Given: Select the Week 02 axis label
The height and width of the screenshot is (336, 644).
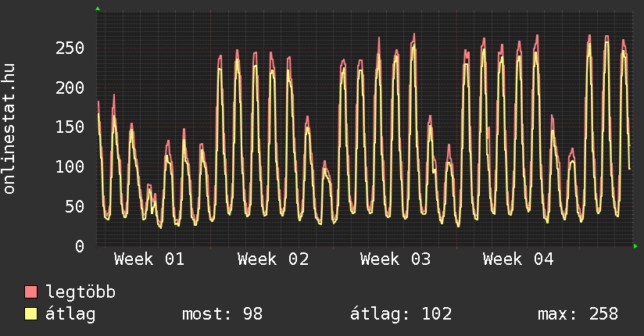Looking at the screenshot, I should tap(273, 259).
